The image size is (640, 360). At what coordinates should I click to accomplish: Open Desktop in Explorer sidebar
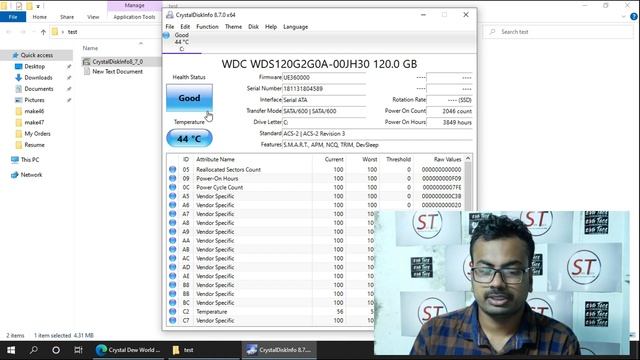(35, 66)
